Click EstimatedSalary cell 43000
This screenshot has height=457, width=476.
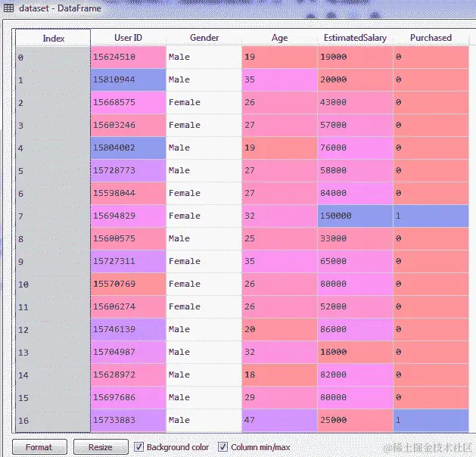(x=355, y=103)
